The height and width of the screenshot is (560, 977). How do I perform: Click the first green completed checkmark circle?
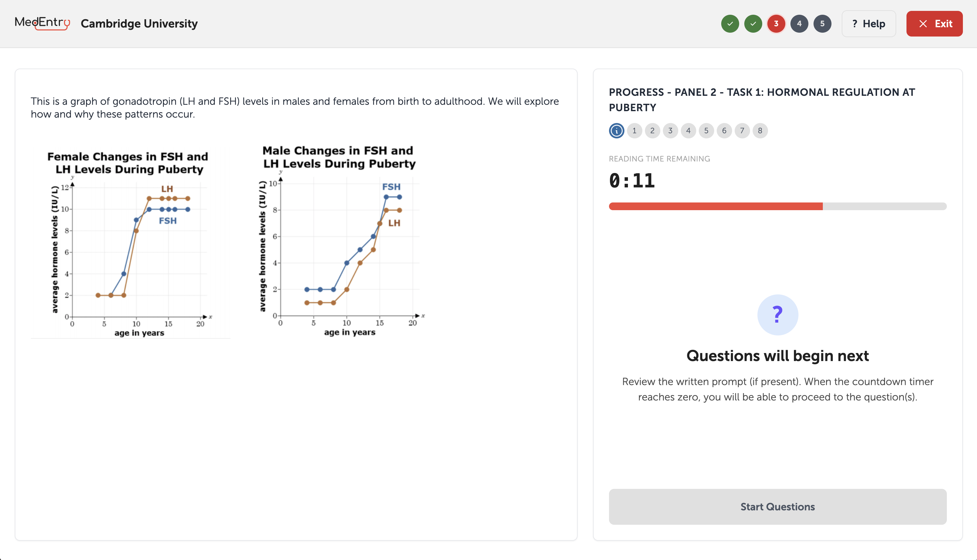pos(730,24)
